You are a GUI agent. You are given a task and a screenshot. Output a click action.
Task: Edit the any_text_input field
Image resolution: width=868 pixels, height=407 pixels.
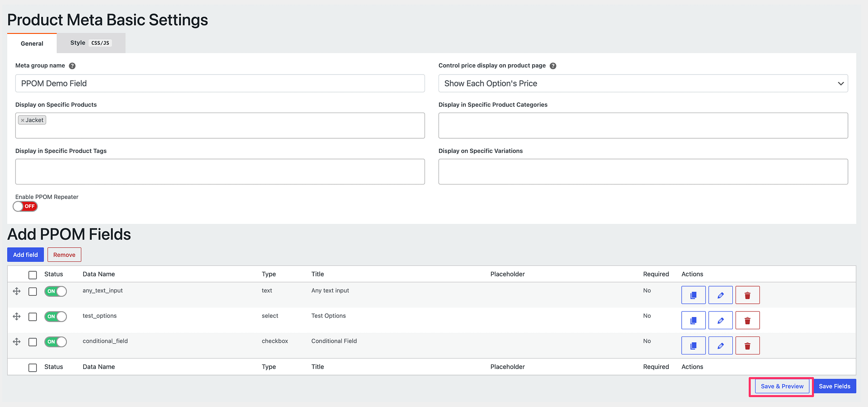point(720,295)
